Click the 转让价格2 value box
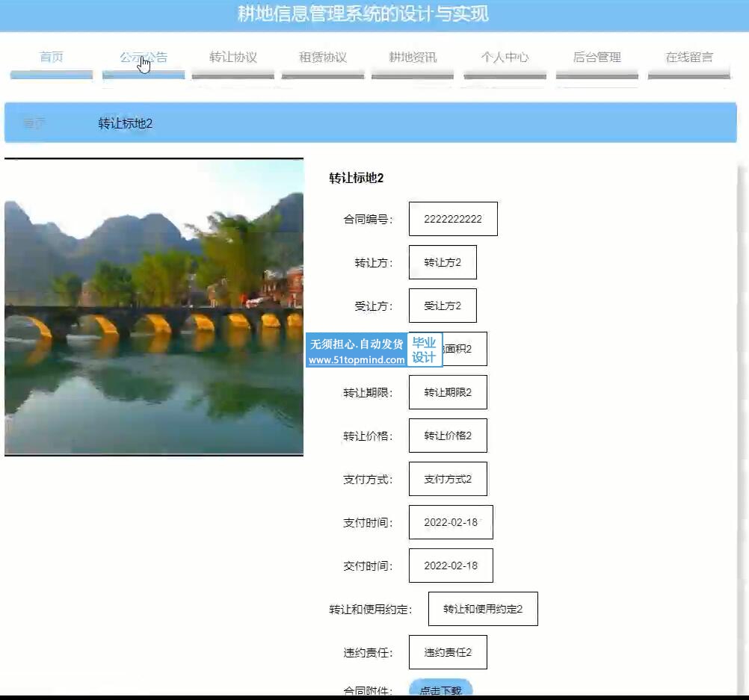 [x=448, y=436]
